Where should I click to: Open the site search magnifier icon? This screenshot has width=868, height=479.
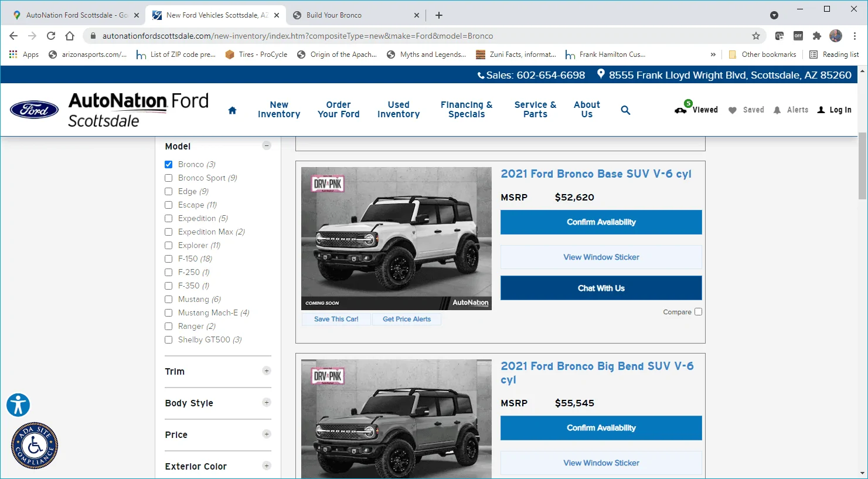click(x=625, y=110)
